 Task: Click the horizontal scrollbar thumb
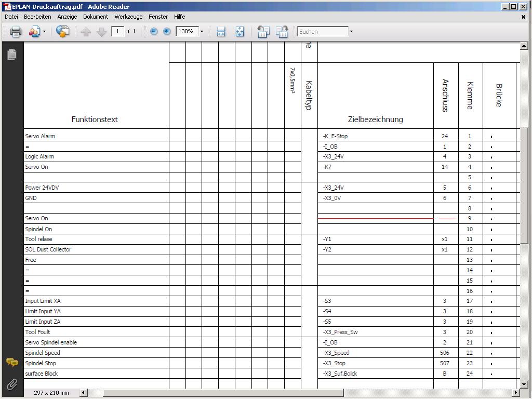223,393
